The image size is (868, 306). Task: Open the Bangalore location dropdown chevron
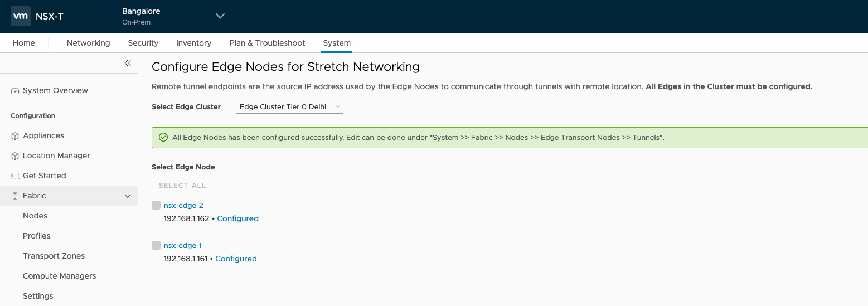pyautogui.click(x=220, y=16)
